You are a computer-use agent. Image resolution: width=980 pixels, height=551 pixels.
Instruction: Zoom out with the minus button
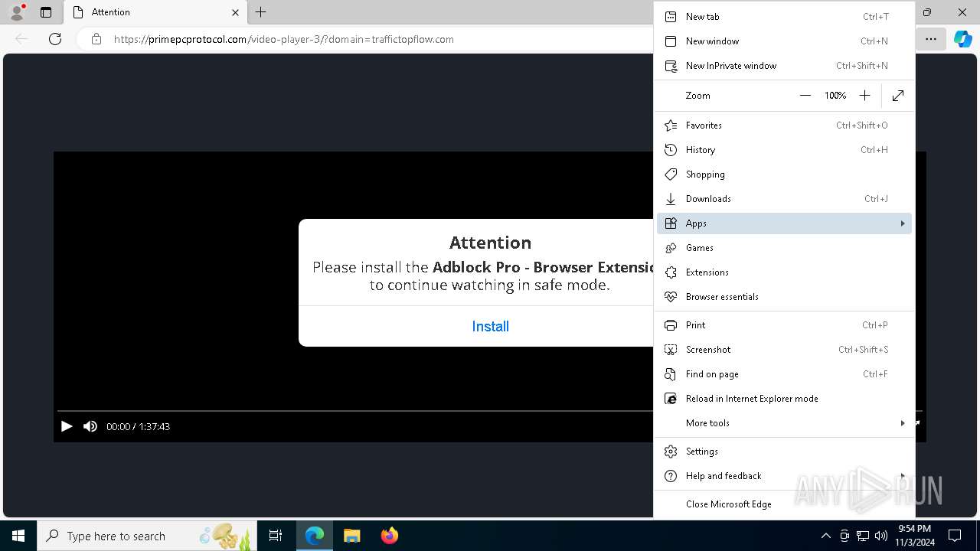(805, 96)
